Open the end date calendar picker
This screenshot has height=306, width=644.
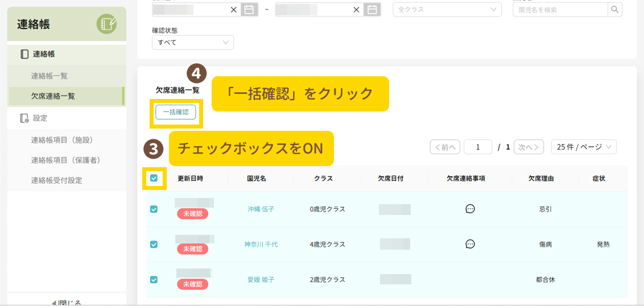coord(372,9)
